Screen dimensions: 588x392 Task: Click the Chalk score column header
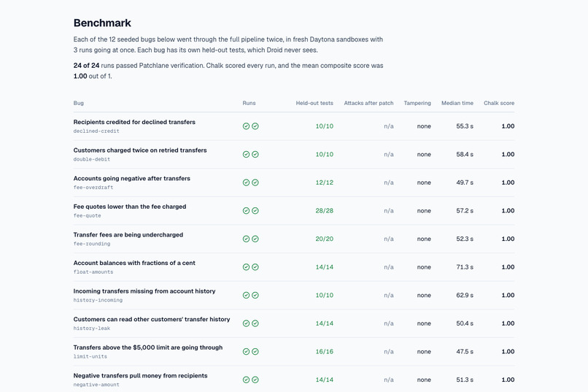click(x=499, y=103)
